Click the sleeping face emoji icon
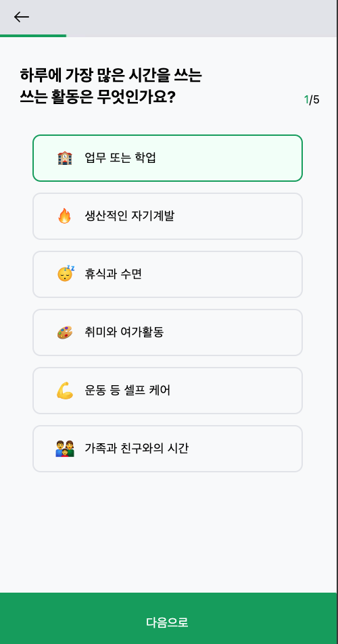The width and height of the screenshot is (338, 644). 66,274
